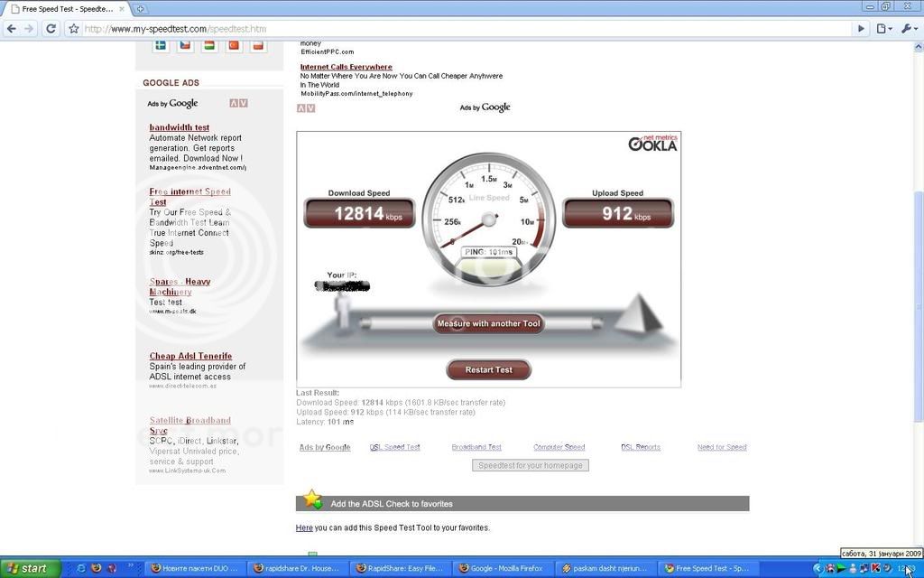Open the Windows Start menu
Viewport: 924px width, 578px height.
point(30,568)
